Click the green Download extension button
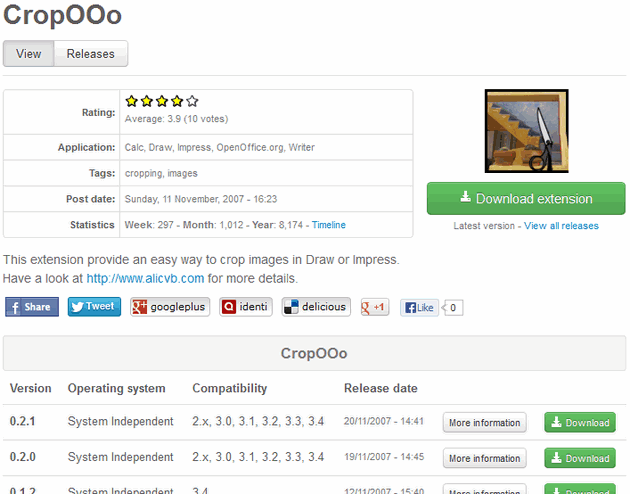 pyautogui.click(x=526, y=198)
